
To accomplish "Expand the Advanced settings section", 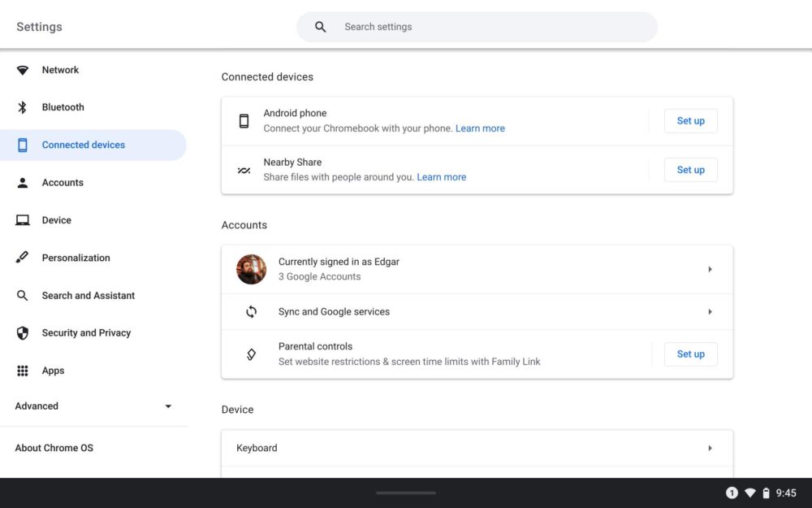I will 168,406.
